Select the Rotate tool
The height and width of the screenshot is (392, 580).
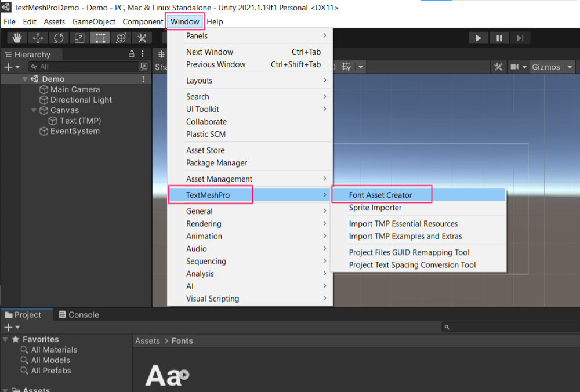point(59,38)
